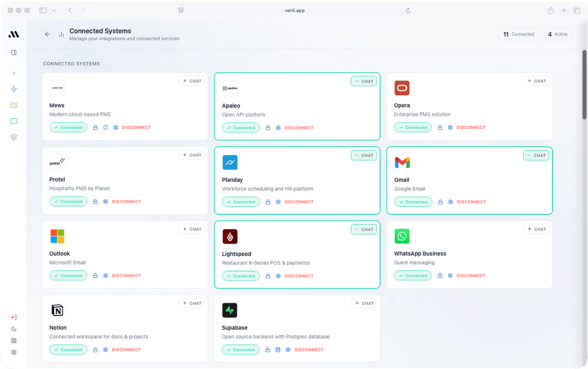
Task: Open settings gear on Outlook card
Action: pos(106,276)
